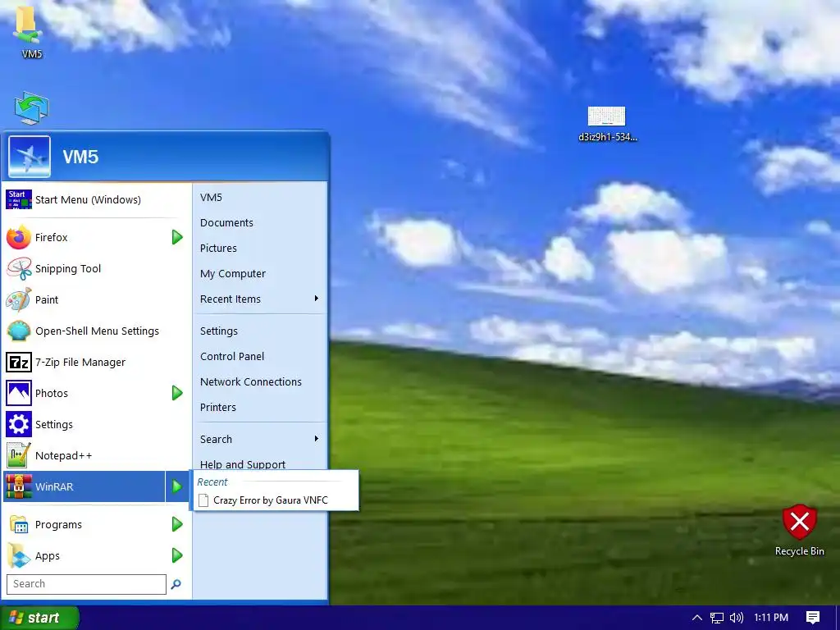Screen dimensions: 840x630
Task: Expand the Search submenu
Action: click(260, 440)
